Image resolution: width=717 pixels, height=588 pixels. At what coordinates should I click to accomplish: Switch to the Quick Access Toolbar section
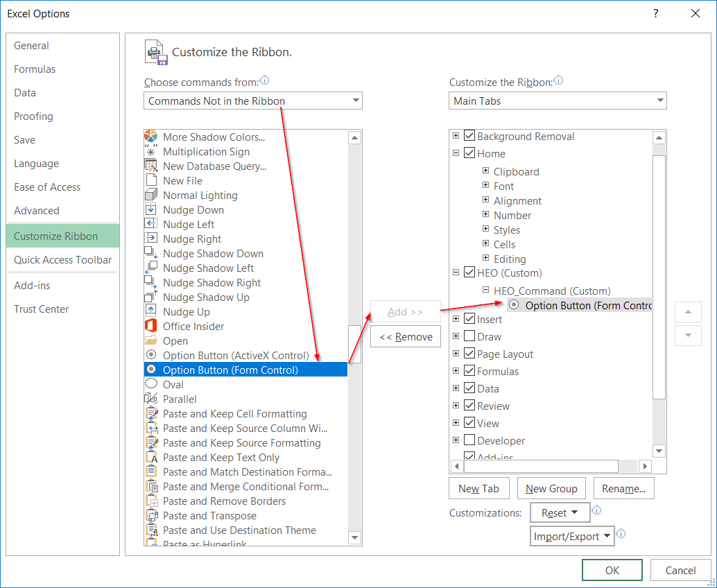coord(62,260)
